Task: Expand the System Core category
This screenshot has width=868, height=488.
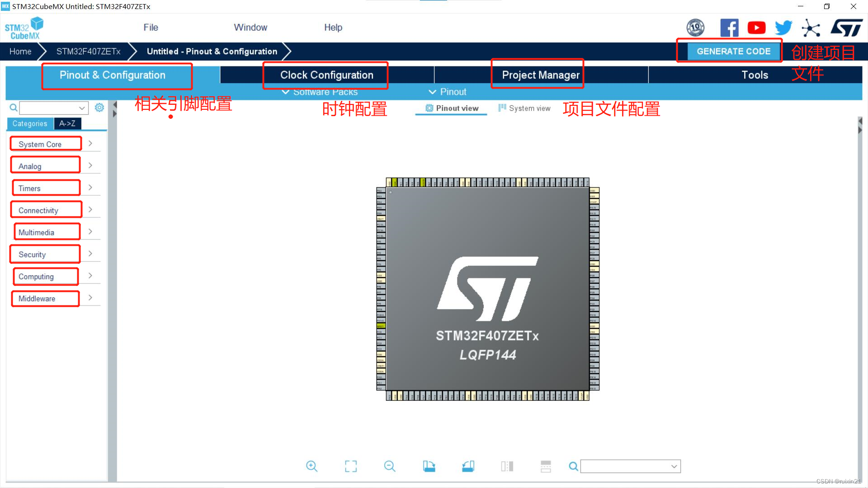Action: (x=90, y=144)
